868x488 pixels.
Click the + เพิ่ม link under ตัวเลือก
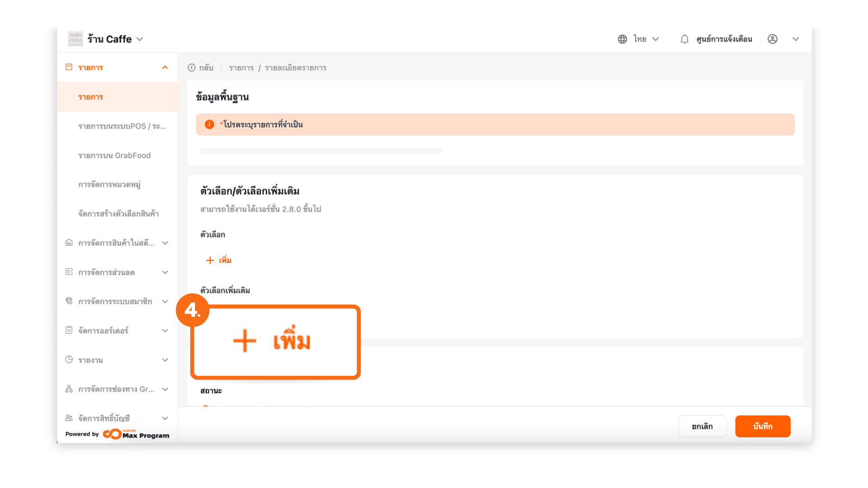(219, 260)
